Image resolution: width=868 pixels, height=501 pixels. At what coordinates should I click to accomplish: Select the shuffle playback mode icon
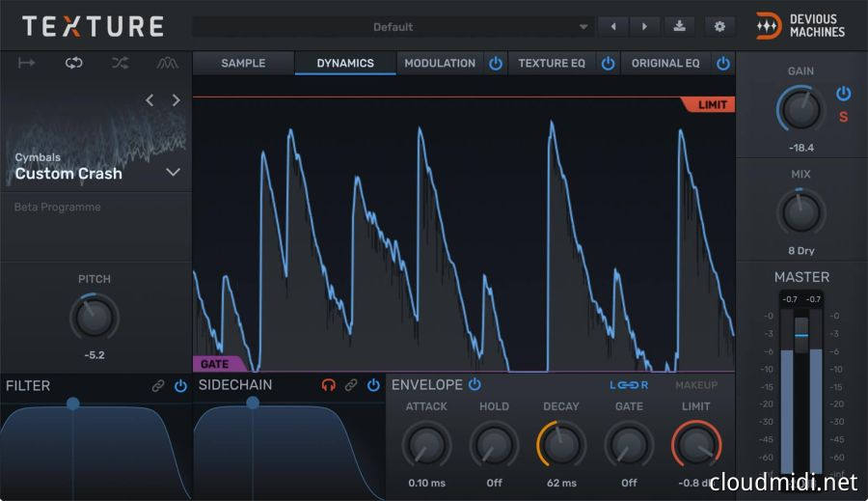coord(121,63)
